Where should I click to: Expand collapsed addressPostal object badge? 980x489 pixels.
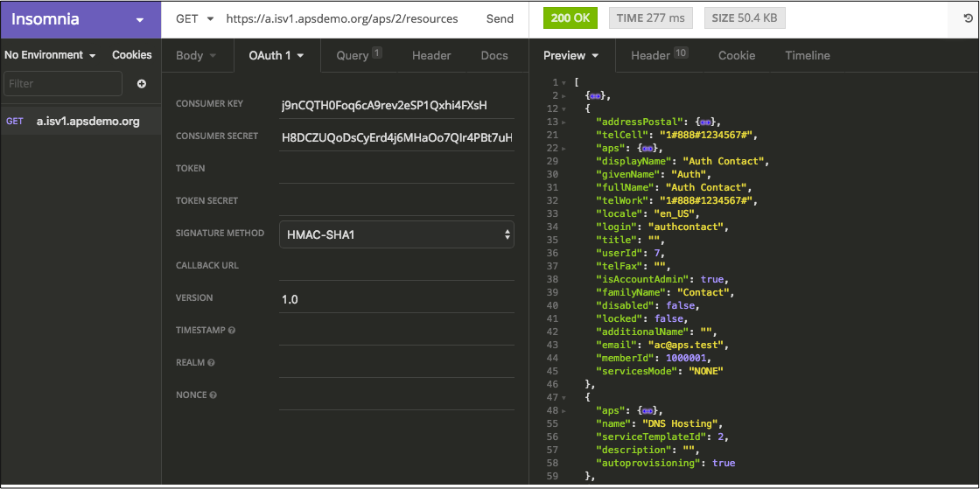[705, 122]
